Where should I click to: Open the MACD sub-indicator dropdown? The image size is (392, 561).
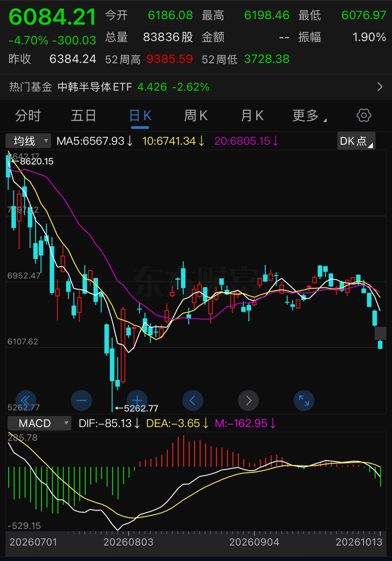click(x=39, y=423)
